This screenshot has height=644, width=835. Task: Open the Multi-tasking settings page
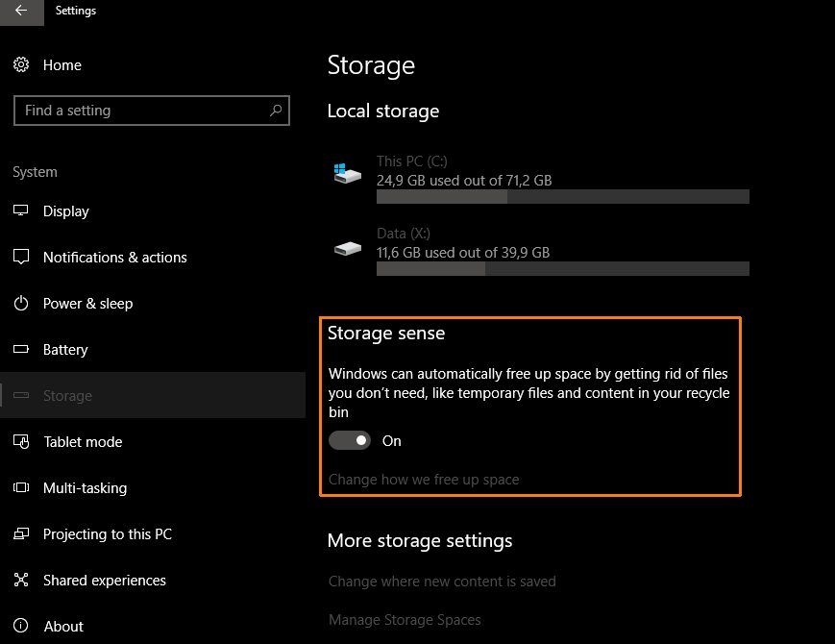point(83,488)
